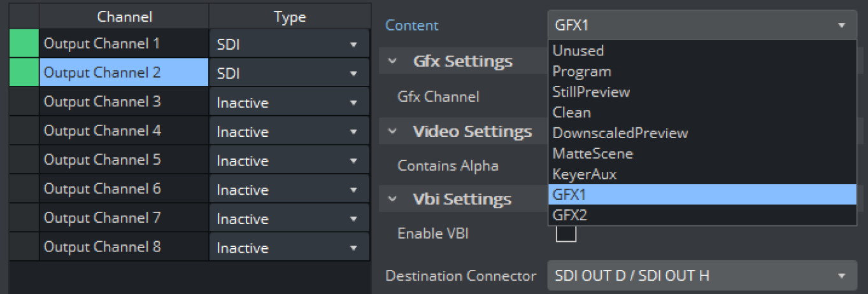Open Type dropdown for Output Channel 1
Screen dimensions: 868x294
pyautogui.click(x=289, y=45)
